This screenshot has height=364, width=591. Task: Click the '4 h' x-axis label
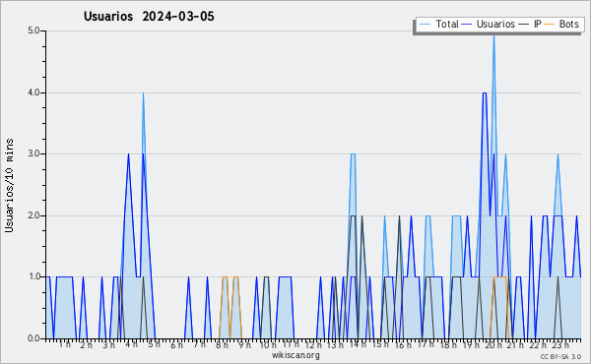click(131, 344)
